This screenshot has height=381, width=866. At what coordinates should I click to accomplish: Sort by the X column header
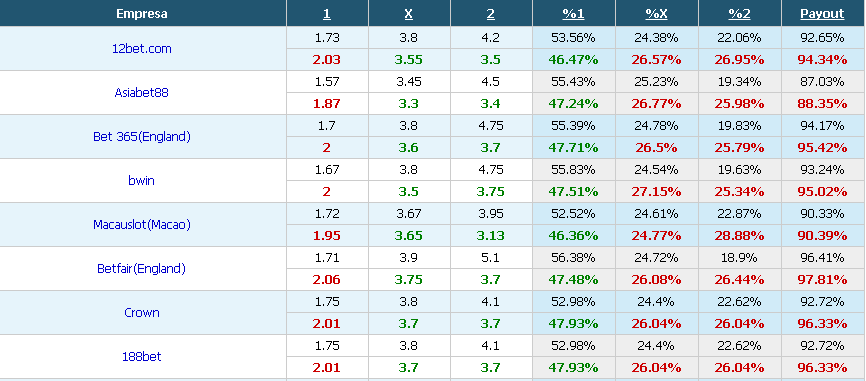pyautogui.click(x=409, y=14)
